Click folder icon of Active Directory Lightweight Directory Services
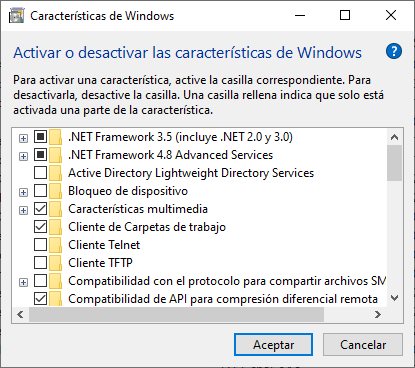 click(55, 173)
